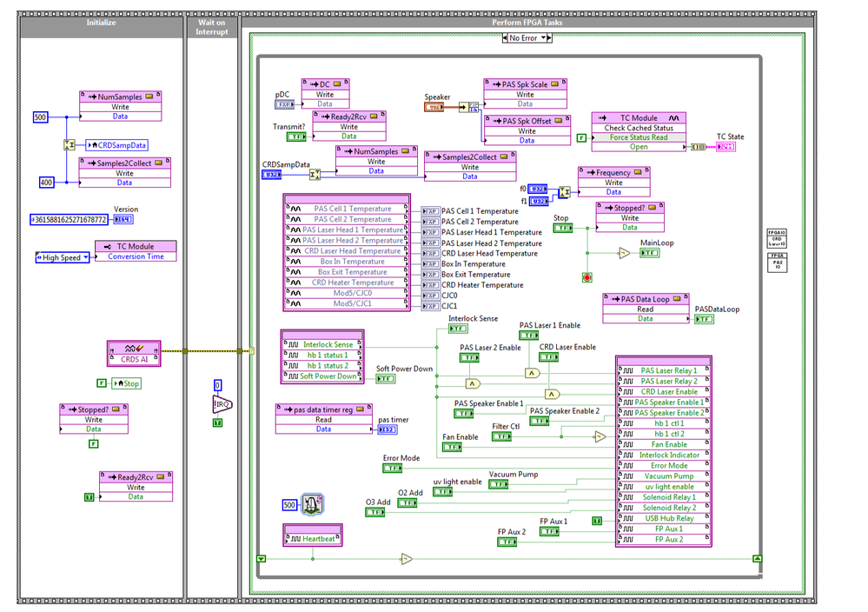Screen dimensions: 868x612
Task: Click the pas timer U32 indicator
Action: tap(388, 429)
